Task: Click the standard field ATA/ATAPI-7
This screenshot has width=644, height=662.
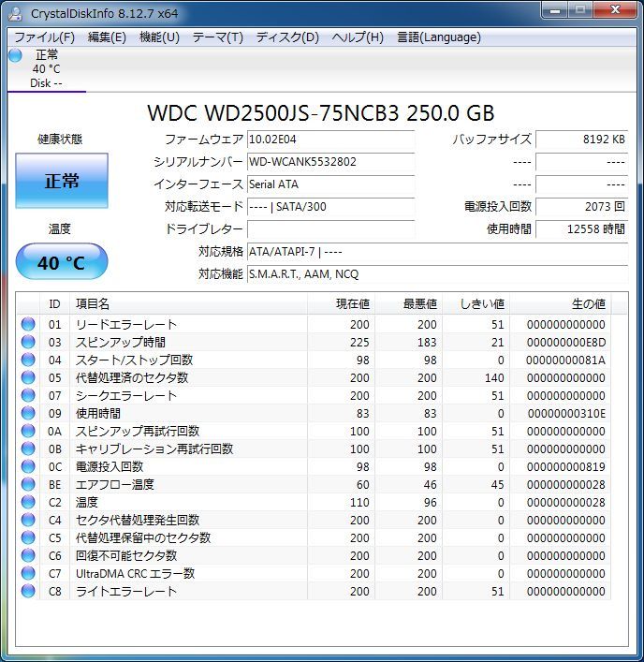Action: (438, 252)
